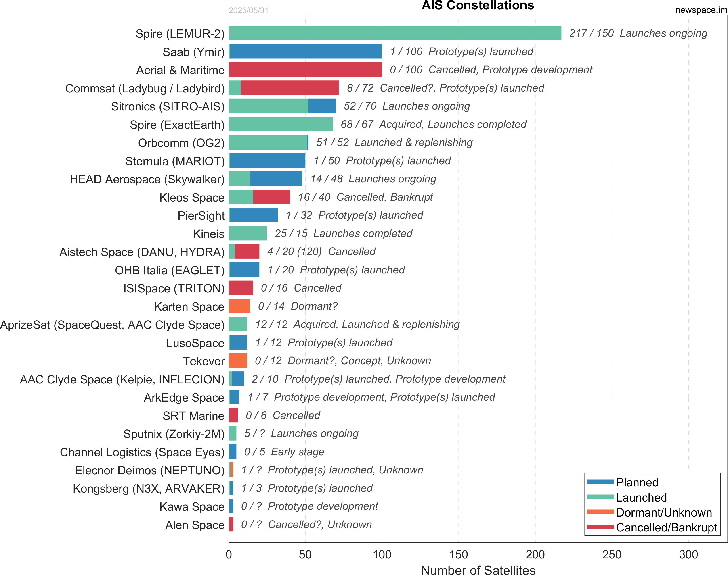Click the red Kleos Space bar segment

coord(272,197)
